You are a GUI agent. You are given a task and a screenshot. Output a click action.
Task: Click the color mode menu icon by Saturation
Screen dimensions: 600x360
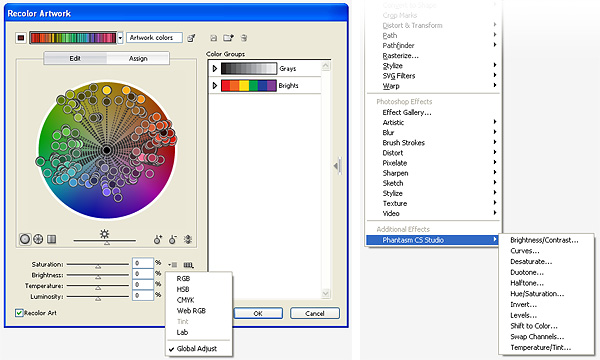[173, 265]
